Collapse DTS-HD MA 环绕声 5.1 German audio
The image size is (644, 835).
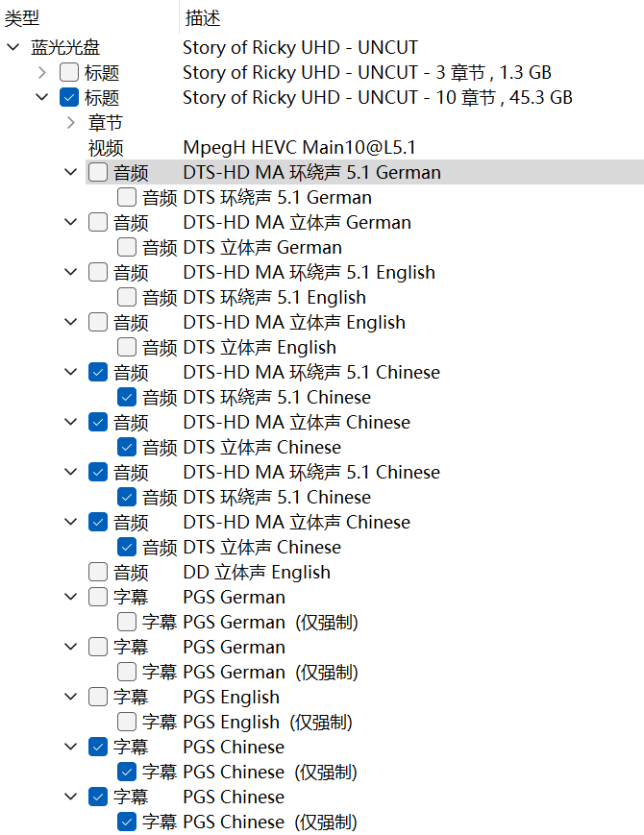[x=71, y=173]
